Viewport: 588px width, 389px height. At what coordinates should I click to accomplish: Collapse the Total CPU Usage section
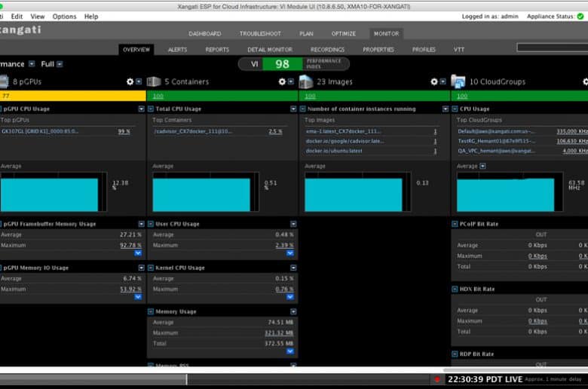pyautogui.click(x=151, y=109)
